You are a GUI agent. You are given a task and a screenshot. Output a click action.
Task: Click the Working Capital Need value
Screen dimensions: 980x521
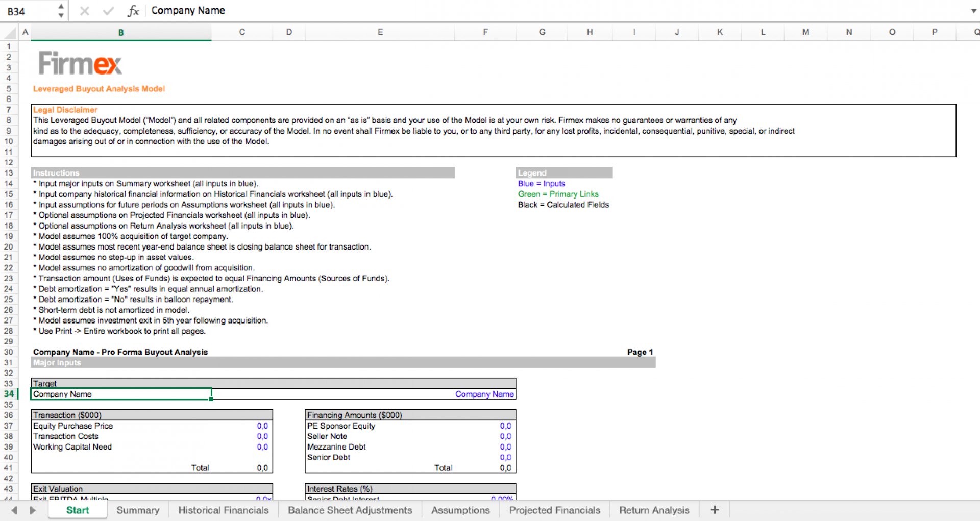coord(262,447)
